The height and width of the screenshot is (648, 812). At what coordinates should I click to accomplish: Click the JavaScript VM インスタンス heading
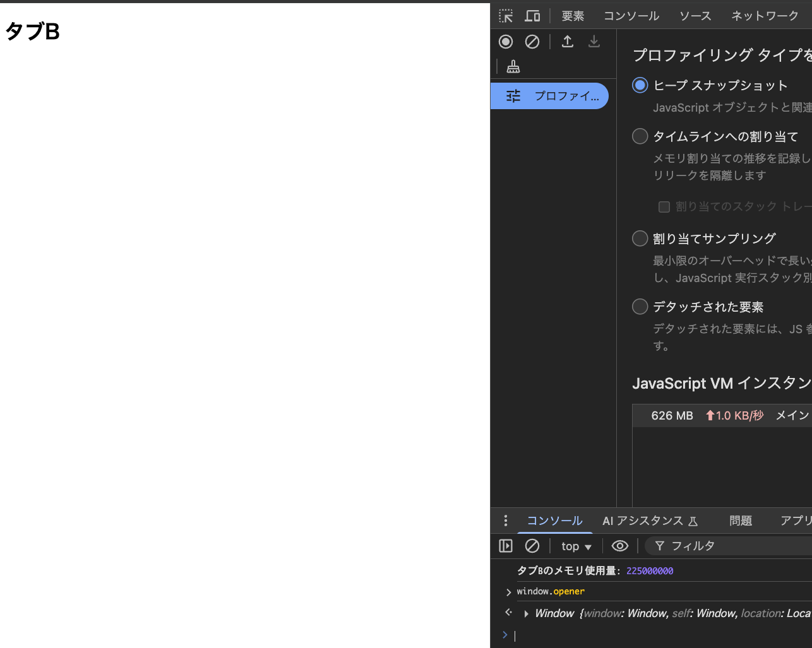(x=722, y=383)
